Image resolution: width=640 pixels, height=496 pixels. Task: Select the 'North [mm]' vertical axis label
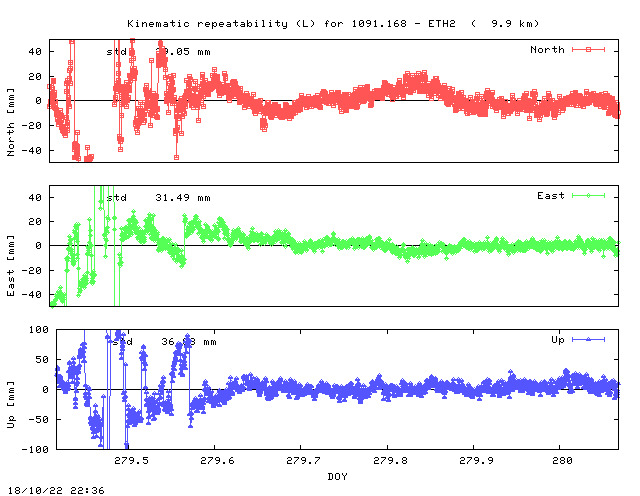[x=11, y=122]
